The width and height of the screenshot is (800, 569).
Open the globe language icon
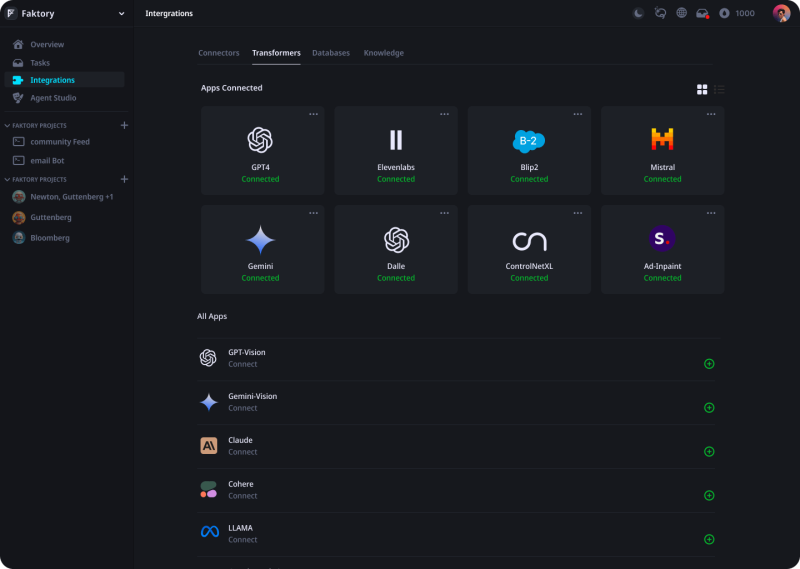coord(682,13)
